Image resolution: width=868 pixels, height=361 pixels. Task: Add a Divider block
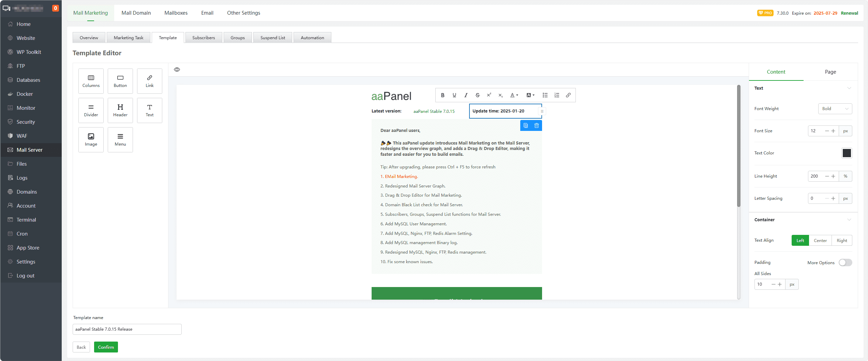(91, 110)
